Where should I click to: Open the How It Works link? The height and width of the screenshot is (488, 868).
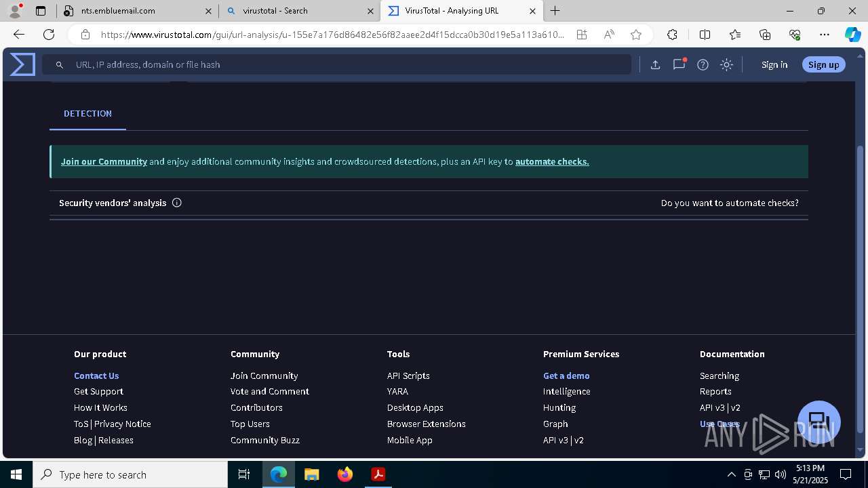click(100, 407)
